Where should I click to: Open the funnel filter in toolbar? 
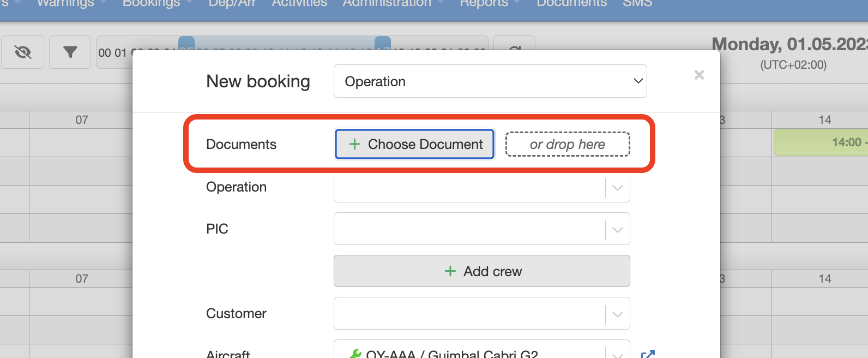pos(70,52)
